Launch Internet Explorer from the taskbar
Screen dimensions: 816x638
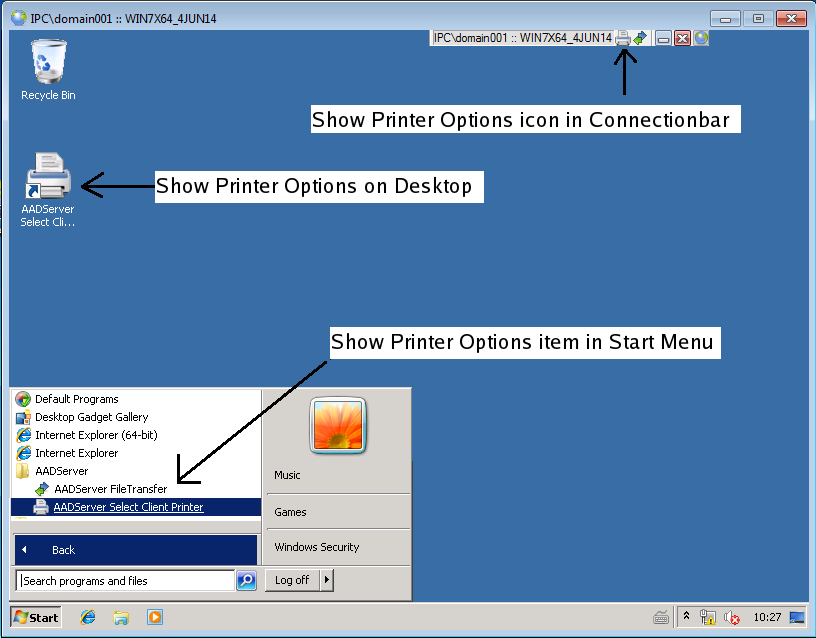click(x=88, y=617)
